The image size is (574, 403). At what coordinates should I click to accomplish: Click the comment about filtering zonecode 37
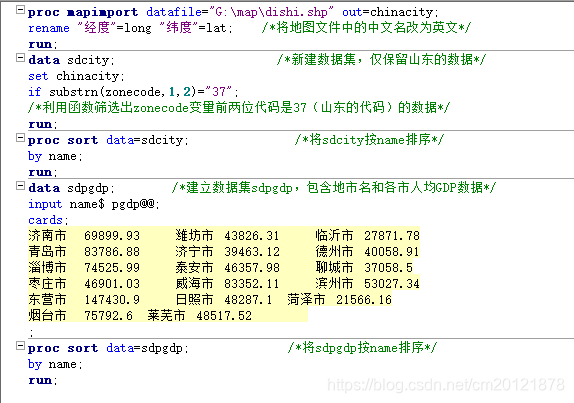[239, 108]
